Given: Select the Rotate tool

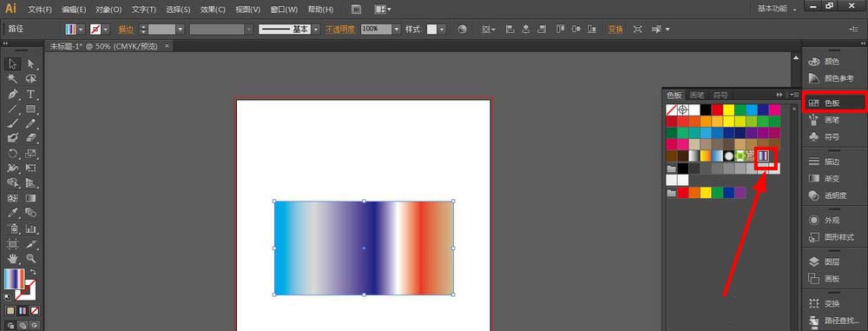Looking at the screenshot, I should (x=13, y=153).
